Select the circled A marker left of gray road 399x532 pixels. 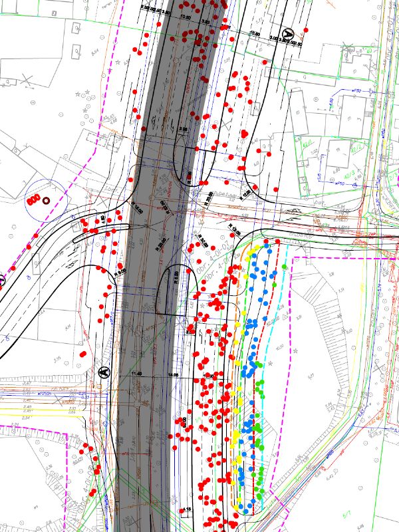click(104, 372)
